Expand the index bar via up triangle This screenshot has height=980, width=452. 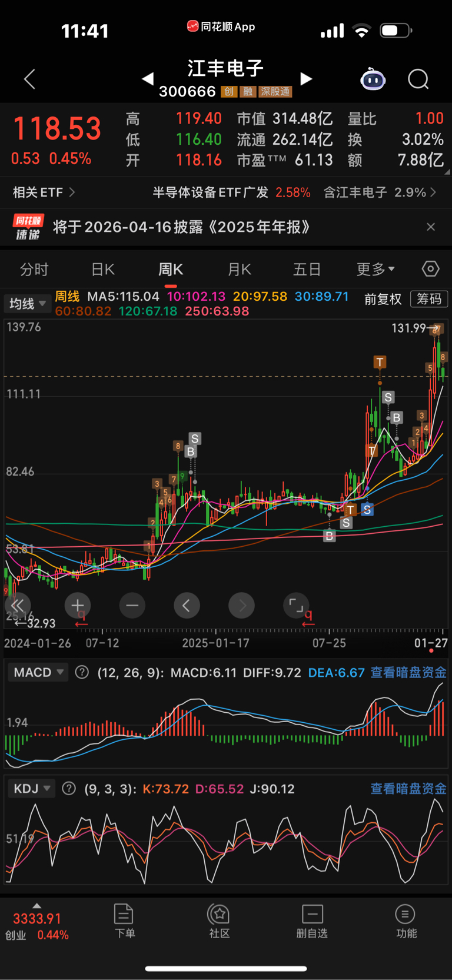click(x=36, y=906)
